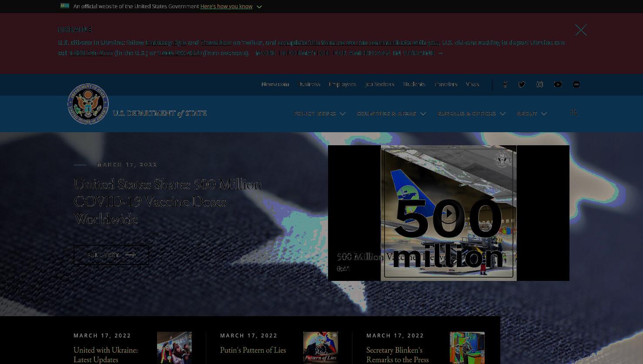Click the search magnifier icon
Viewport: 643px width, 364px height.
(x=574, y=113)
